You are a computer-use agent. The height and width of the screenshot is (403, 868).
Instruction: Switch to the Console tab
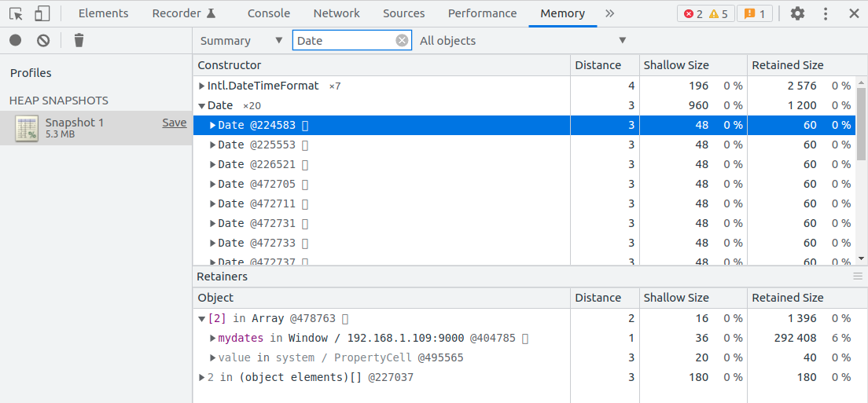[269, 13]
